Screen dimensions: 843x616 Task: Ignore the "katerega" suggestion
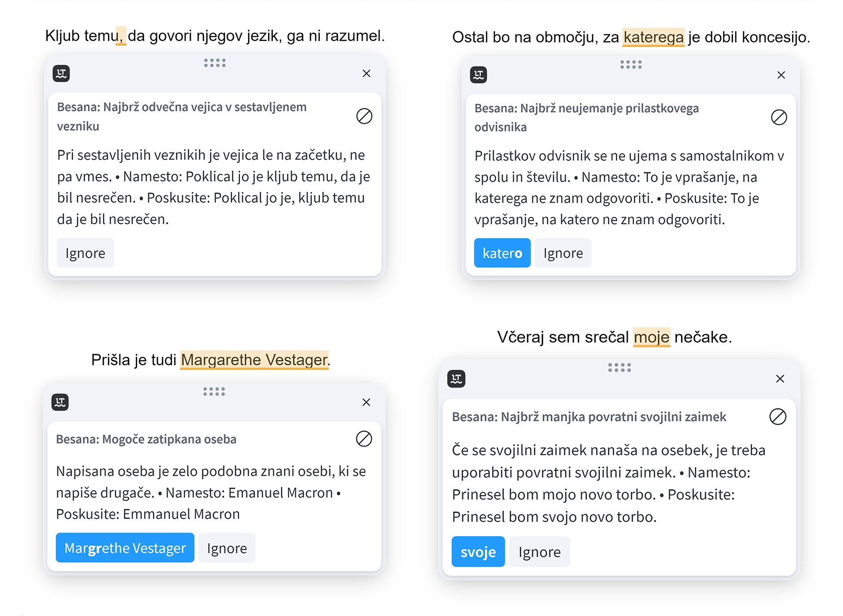(563, 253)
